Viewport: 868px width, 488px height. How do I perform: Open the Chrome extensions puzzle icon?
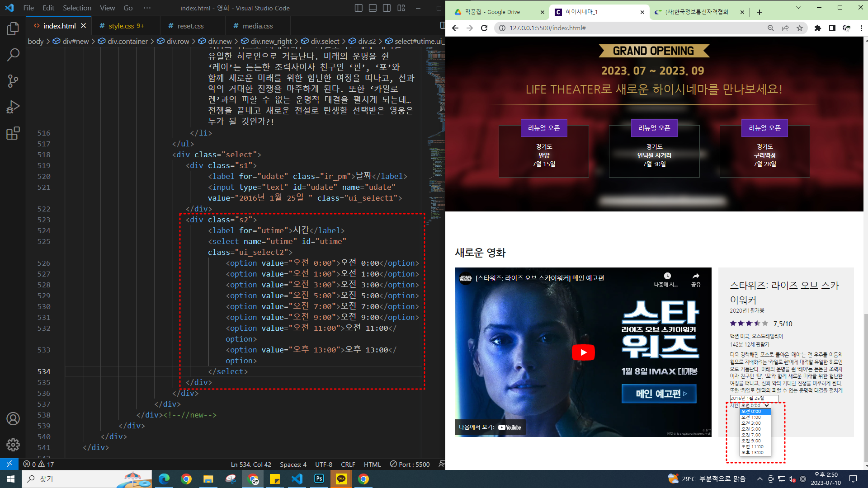point(817,28)
